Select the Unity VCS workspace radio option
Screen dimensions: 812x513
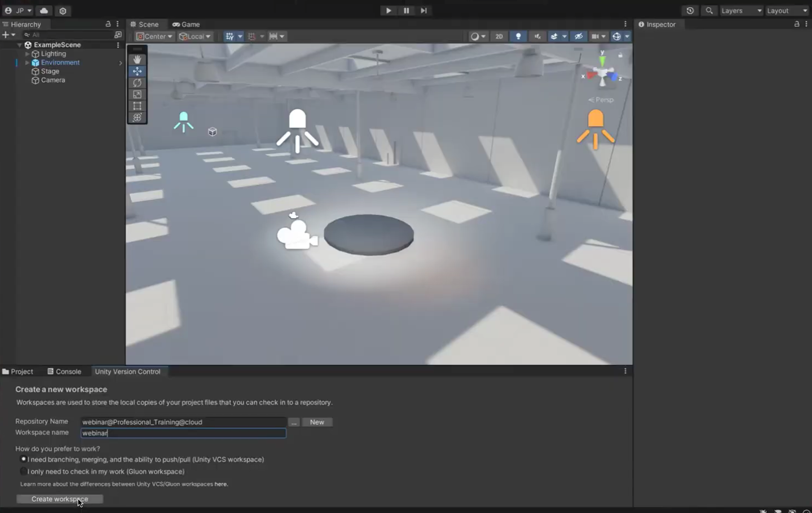click(x=24, y=459)
